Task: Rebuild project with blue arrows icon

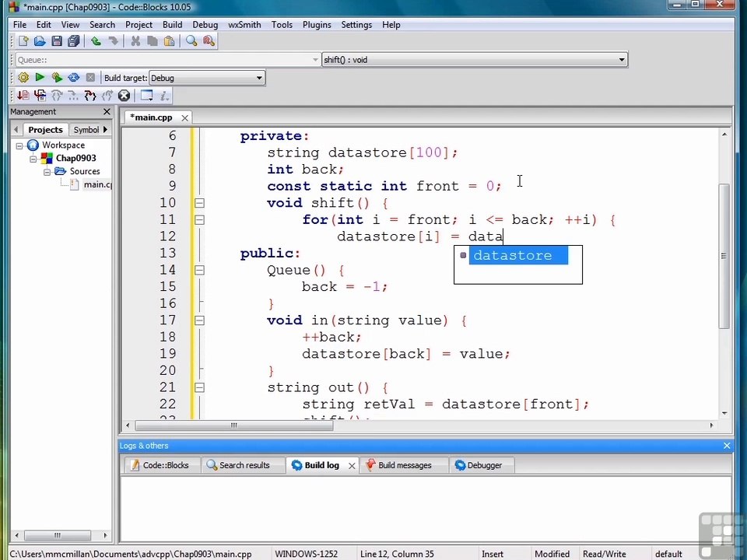Action: (x=73, y=78)
